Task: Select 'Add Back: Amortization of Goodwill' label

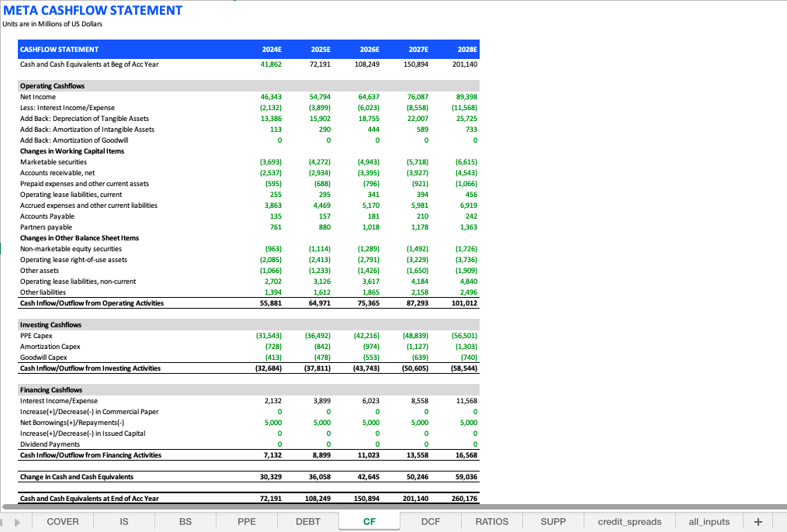Action: 75,140
